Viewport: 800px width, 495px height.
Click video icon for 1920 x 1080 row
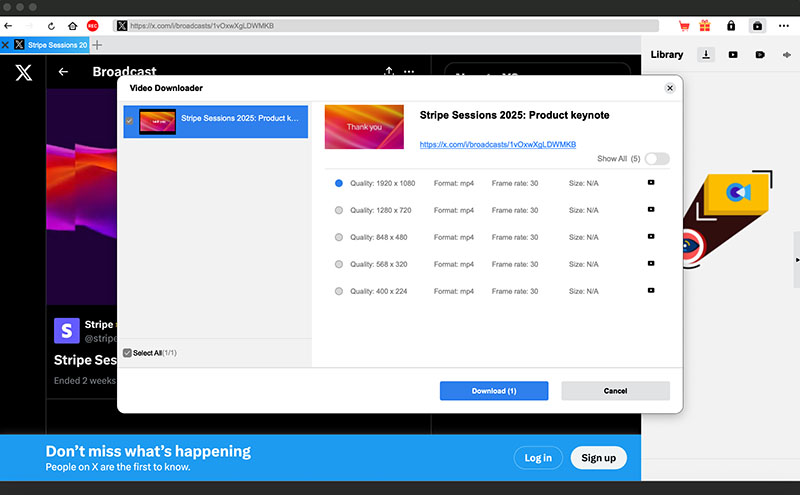(651, 183)
